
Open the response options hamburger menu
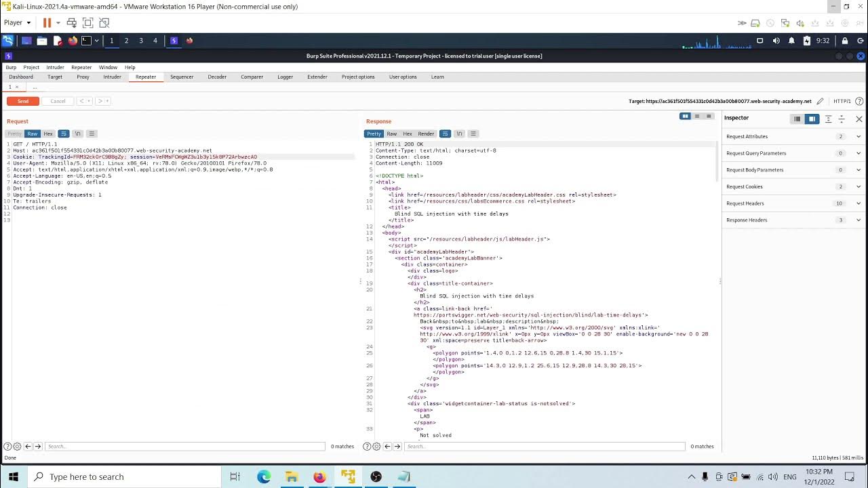[x=473, y=134]
